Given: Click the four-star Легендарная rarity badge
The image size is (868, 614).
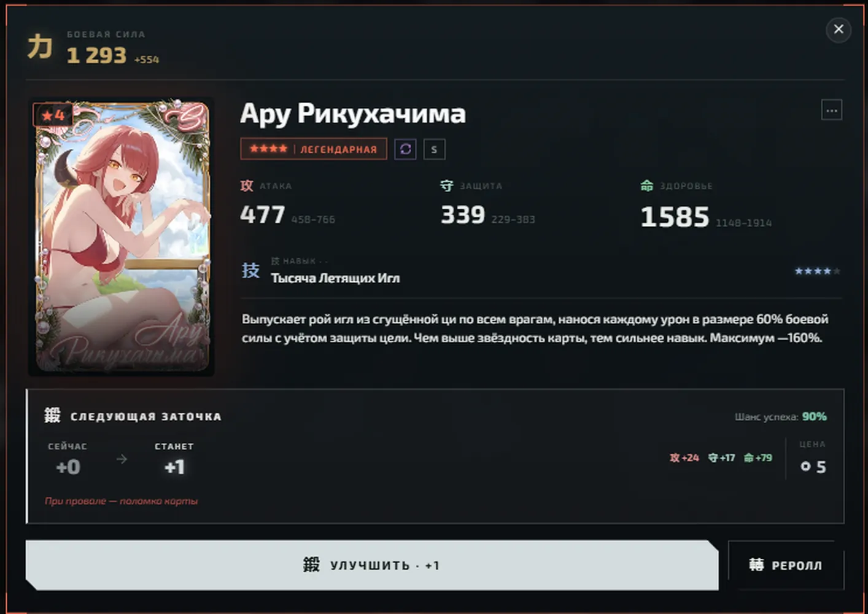Looking at the screenshot, I should [x=314, y=149].
